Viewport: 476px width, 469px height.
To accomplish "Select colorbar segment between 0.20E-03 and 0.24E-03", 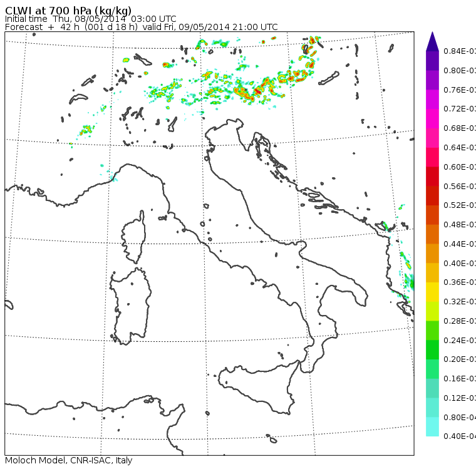I will click(432, 350).
